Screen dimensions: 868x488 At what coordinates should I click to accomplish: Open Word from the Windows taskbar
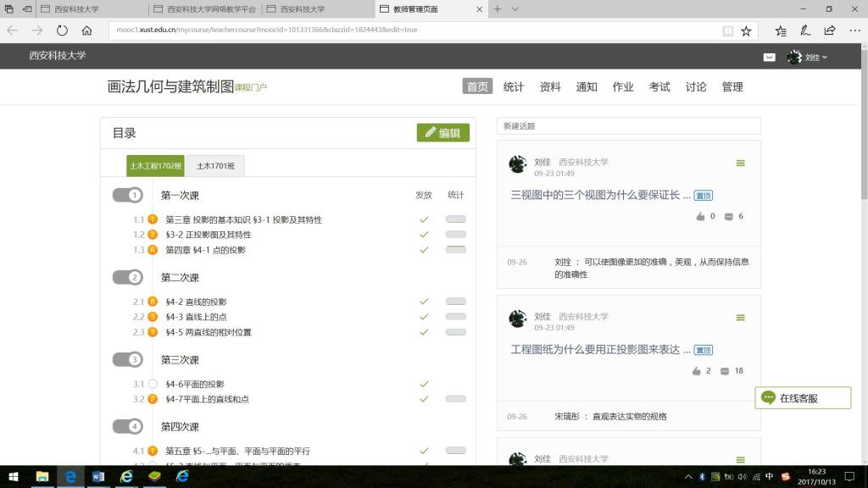(x=97, y=477)
